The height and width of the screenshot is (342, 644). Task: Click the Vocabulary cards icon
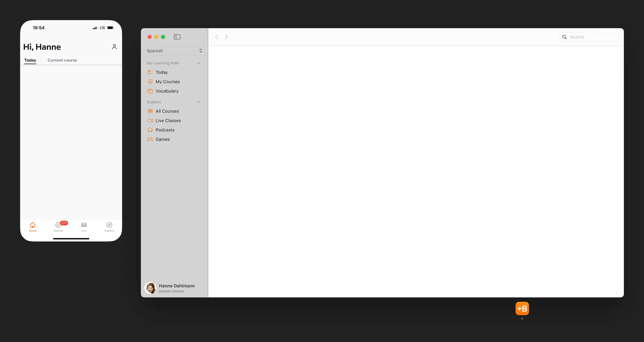click(x=150, y=91)
